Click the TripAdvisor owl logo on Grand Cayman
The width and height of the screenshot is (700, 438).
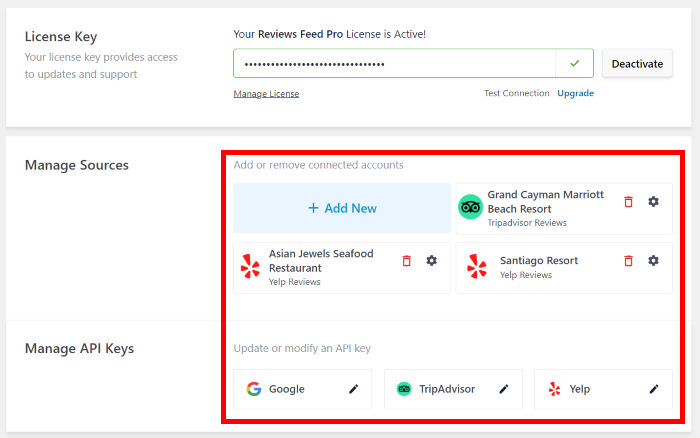tap(470, 208)
